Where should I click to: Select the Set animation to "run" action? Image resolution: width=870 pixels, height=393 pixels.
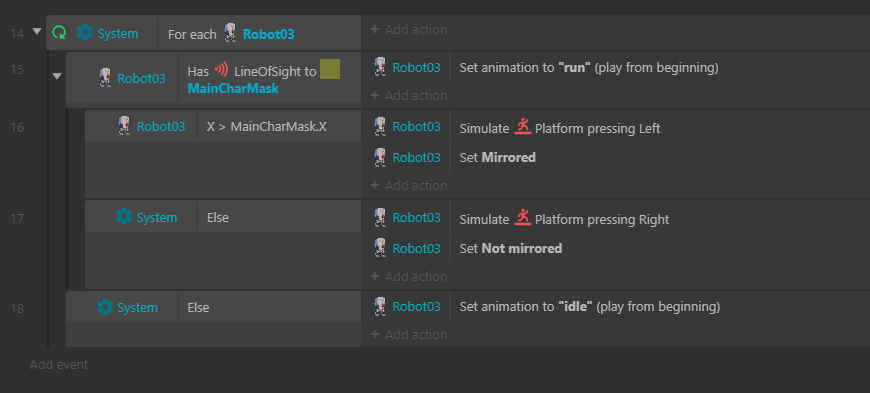(x=589, y=68)
